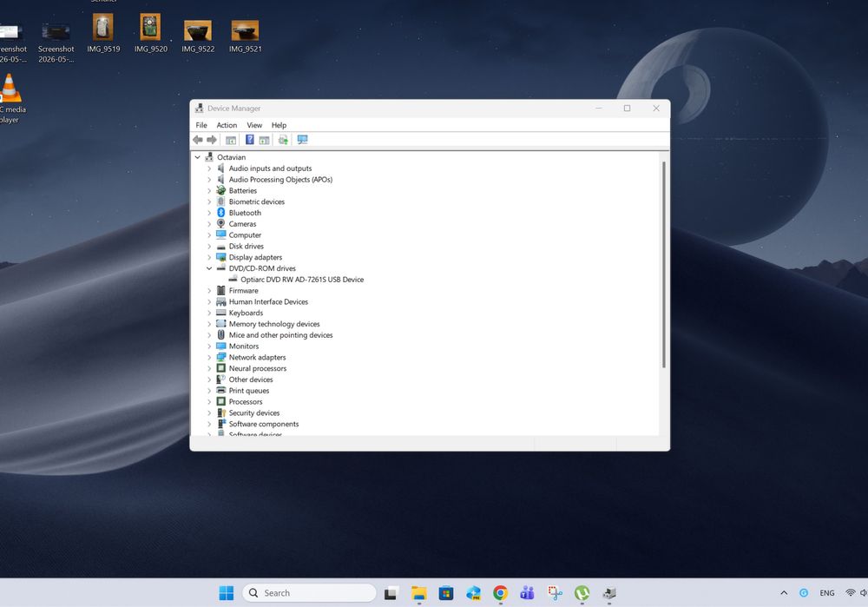The height and width of the screenshot is (607, 868).
Task: Click the Wi-Fi icon in system tray
Action: [x=850, y=592]
